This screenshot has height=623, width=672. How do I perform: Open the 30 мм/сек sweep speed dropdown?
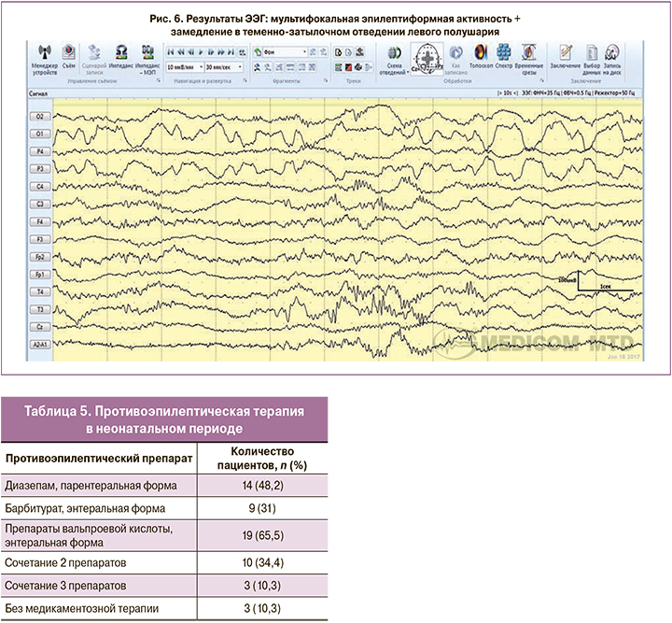point(241,67)
